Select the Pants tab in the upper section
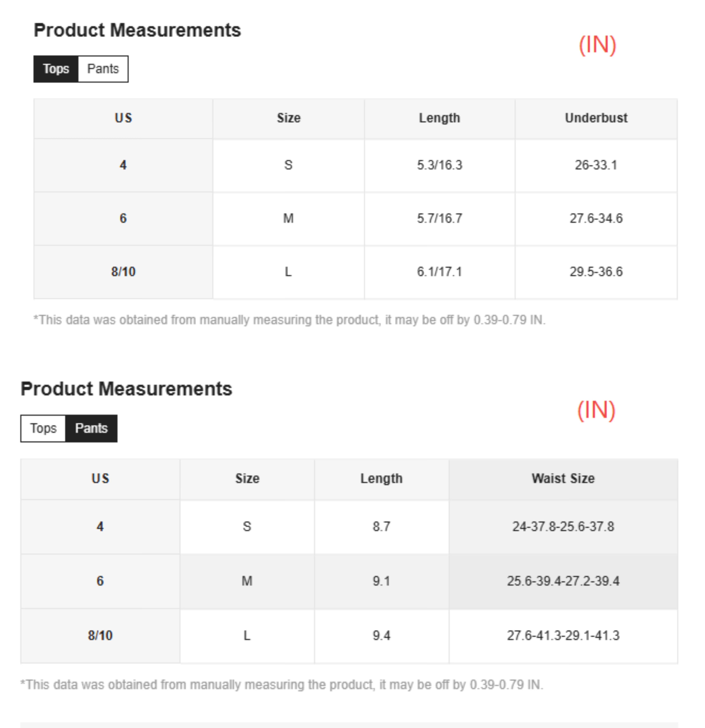 click(x=103, y=69)
